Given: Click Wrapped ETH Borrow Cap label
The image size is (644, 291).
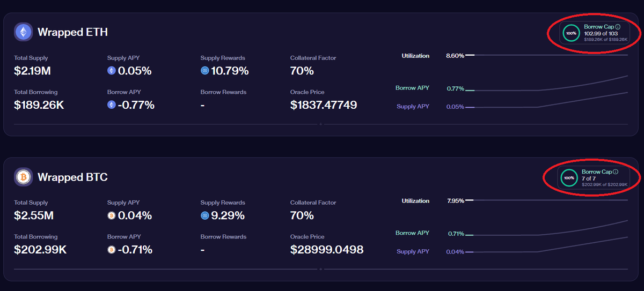Looking at the screenshot, I should click(x=598, y=27).
